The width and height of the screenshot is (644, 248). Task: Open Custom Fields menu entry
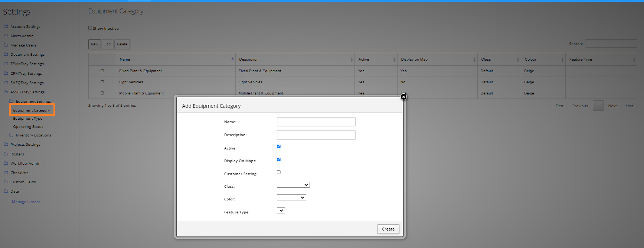(23, 182)
